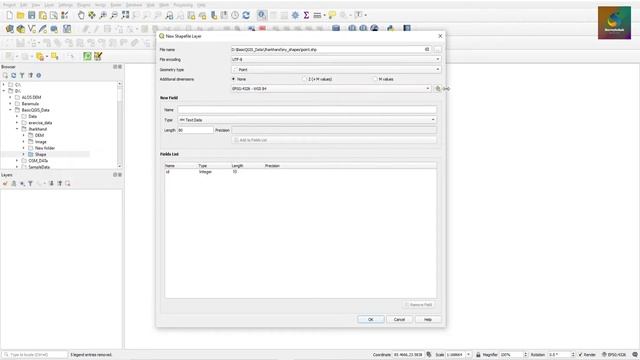Toggle Render checkbox in status bar
The width and height of the screenshot is (640, 360).
587,355
